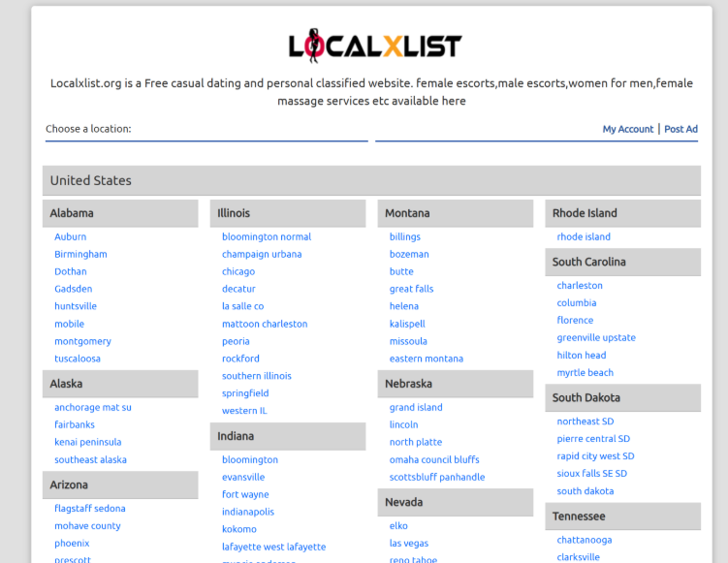Select the Dothan link
Viewport: 728px width, 563px height.
coord(71,271)
